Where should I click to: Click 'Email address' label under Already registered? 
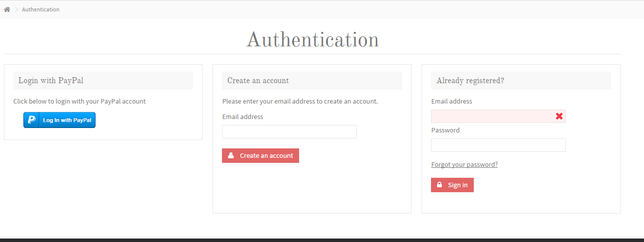[451, 101]
